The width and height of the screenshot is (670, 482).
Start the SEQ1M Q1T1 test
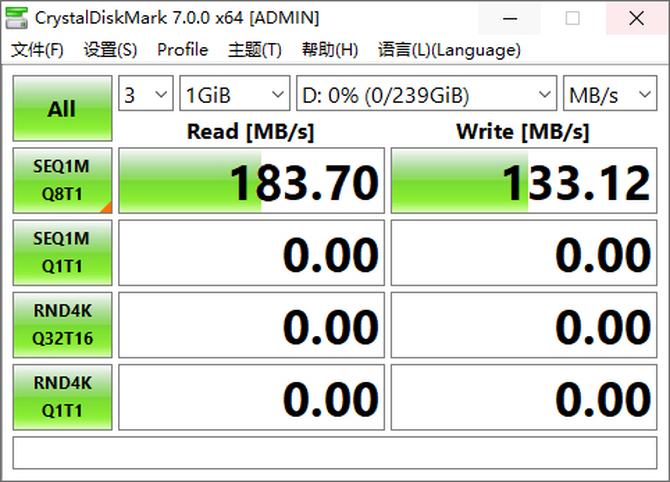62,253
